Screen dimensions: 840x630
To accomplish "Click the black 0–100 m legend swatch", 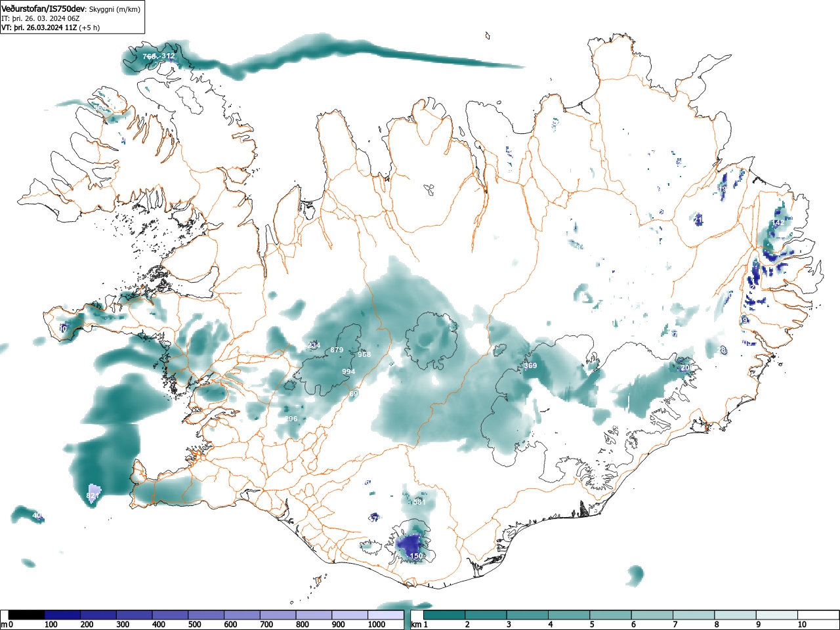I will (x=27, y=616).
